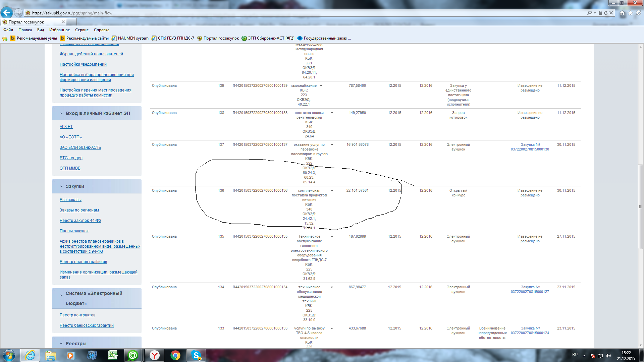Open favorites star icon in toolbar
This screenshot has height=362, width=644.
pyautogui.click(x=630, y=13)
